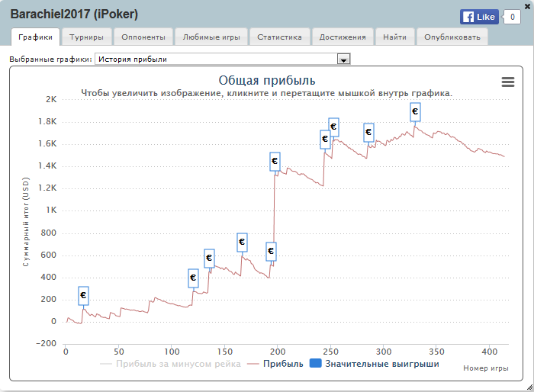This screenshot has height=392, width=534.
Task: Switch to the Графики tab
Action: 35,37
